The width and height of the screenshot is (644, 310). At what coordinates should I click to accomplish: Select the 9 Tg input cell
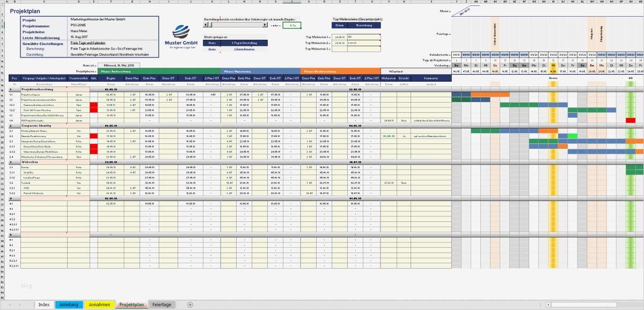[x=292, y=25]
